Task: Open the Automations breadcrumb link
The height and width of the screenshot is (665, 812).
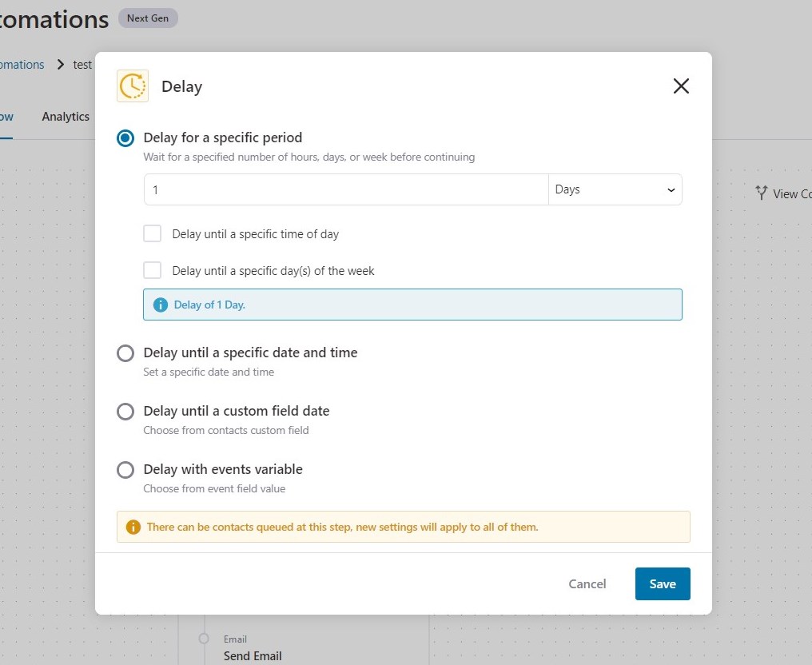Action: pos(22,65)
